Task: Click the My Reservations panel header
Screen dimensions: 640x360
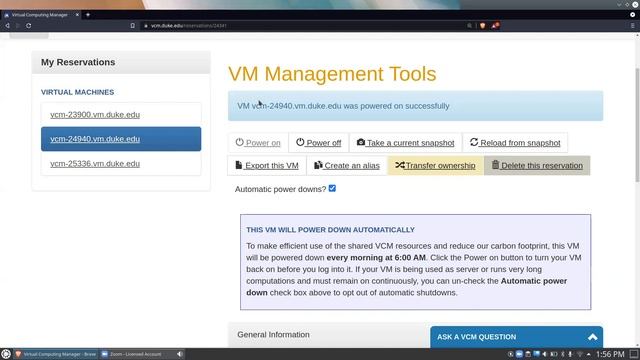Action: coord(121,62)
